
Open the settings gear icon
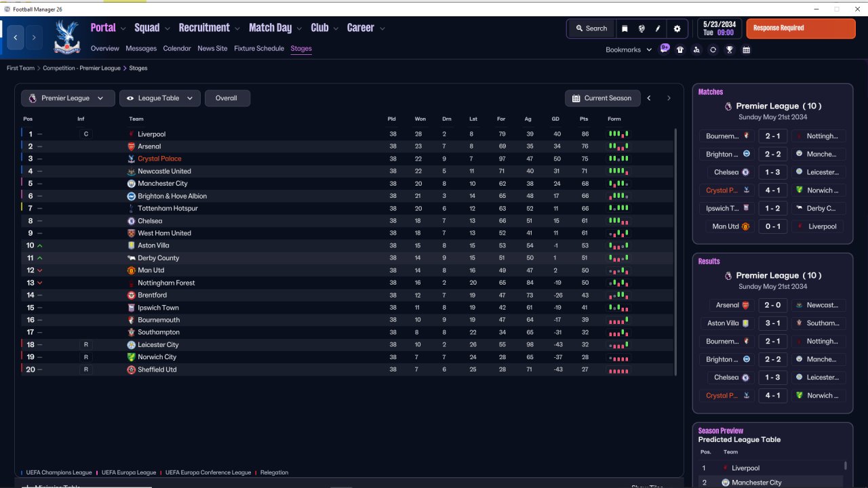pyautogui.click(x=677, y=28)
